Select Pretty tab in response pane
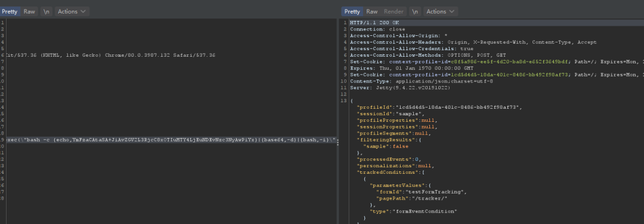 point(352,11)
